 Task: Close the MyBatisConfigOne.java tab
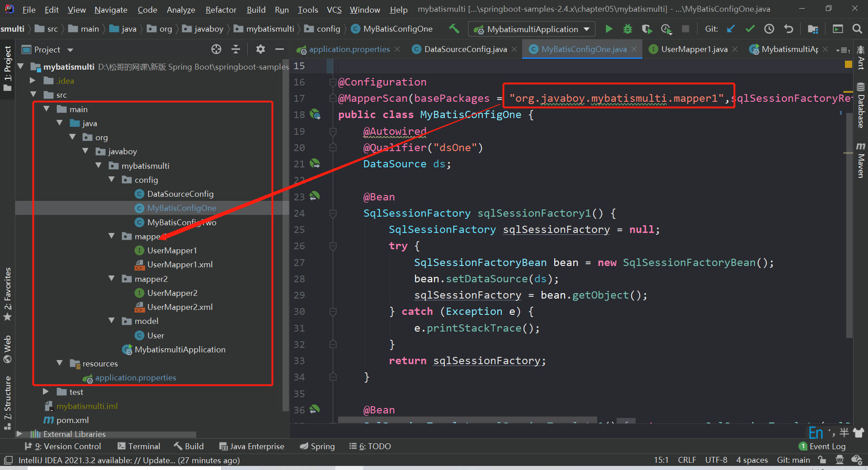point(634,49)
